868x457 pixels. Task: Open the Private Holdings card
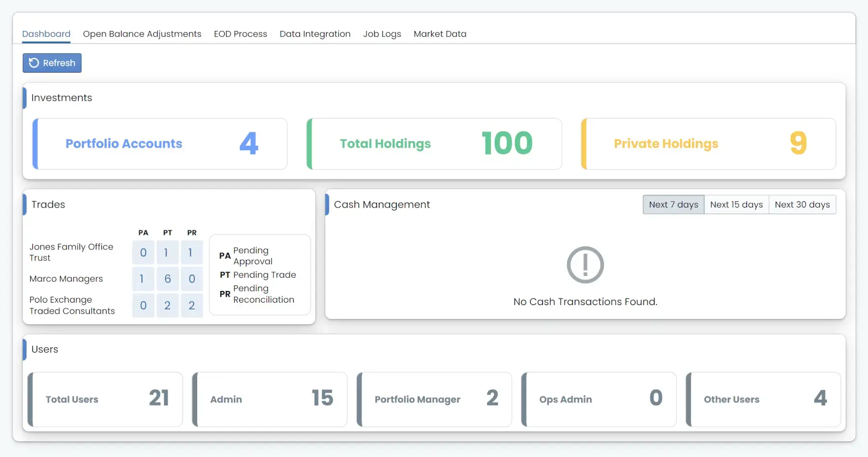(709, 144)
